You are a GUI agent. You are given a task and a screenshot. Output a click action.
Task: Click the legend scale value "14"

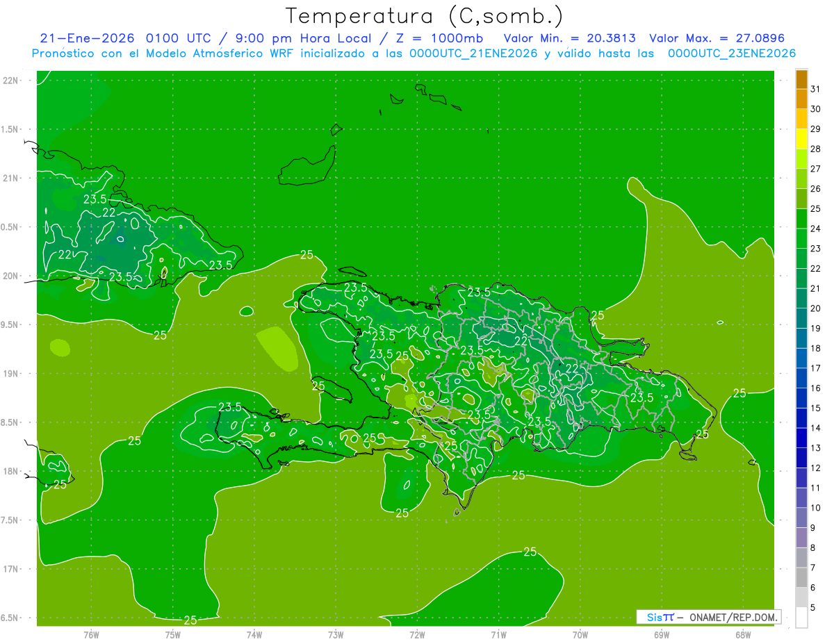[816, 428]
